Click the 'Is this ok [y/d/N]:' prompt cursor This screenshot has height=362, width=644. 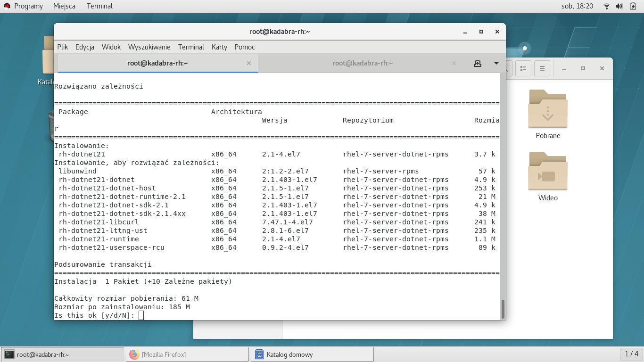click(141, 315)
